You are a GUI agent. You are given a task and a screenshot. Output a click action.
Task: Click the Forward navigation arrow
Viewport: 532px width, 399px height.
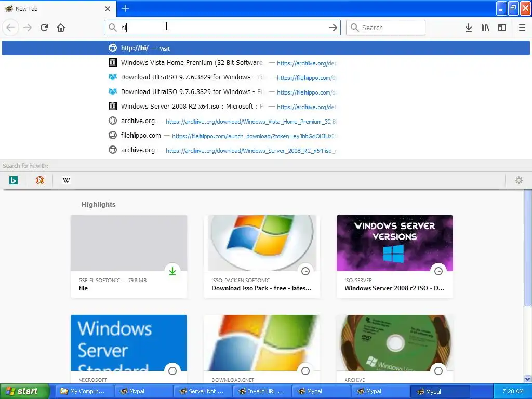(x=28, y=28)
